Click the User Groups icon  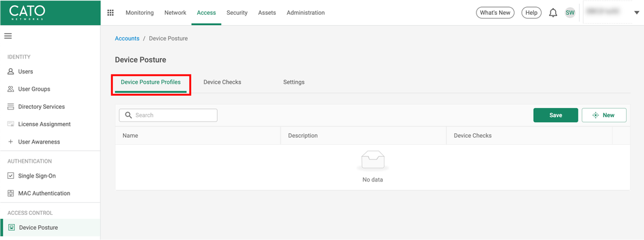[x=11, y=89]
